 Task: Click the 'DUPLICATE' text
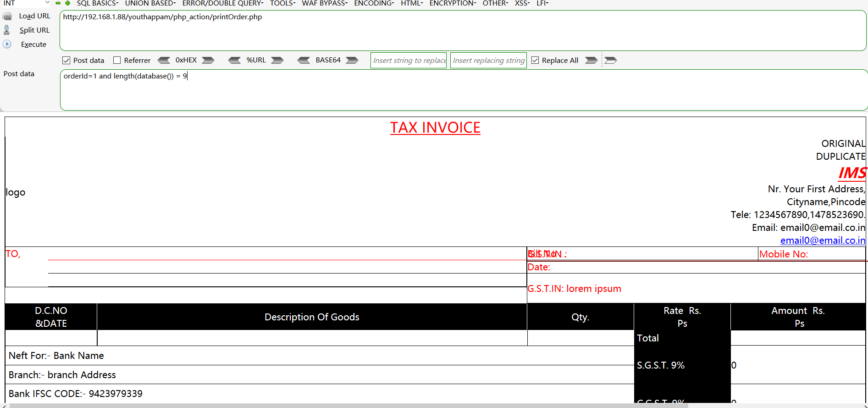[840, 156]
